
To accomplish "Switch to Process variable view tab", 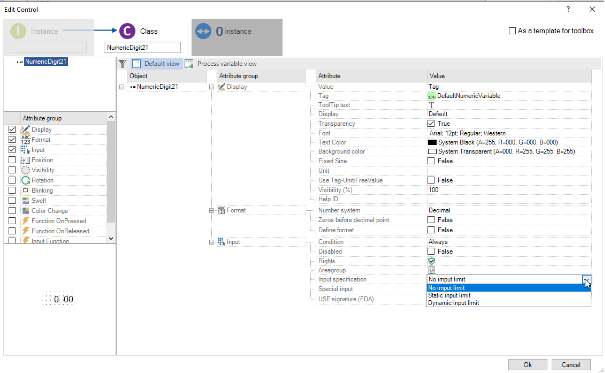I will coord(221,64).
